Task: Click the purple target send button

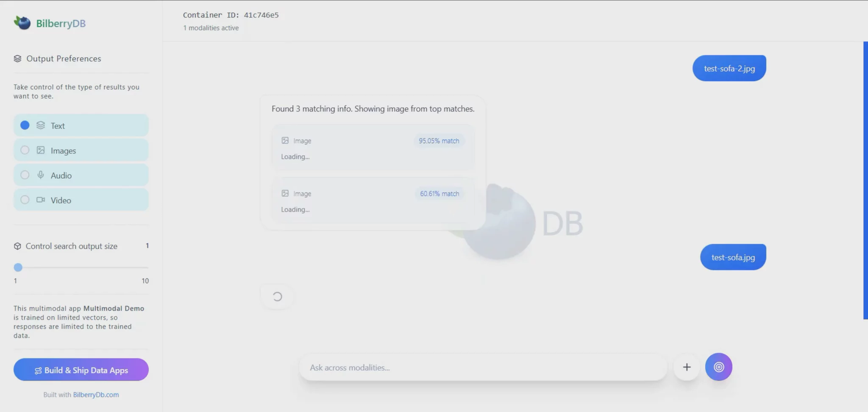Action: click(719, 367)
